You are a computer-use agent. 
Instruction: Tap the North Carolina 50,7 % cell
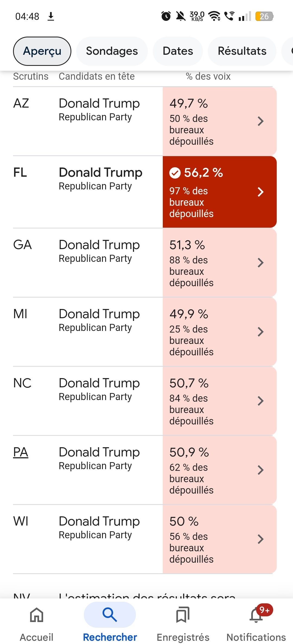[219, 401]
